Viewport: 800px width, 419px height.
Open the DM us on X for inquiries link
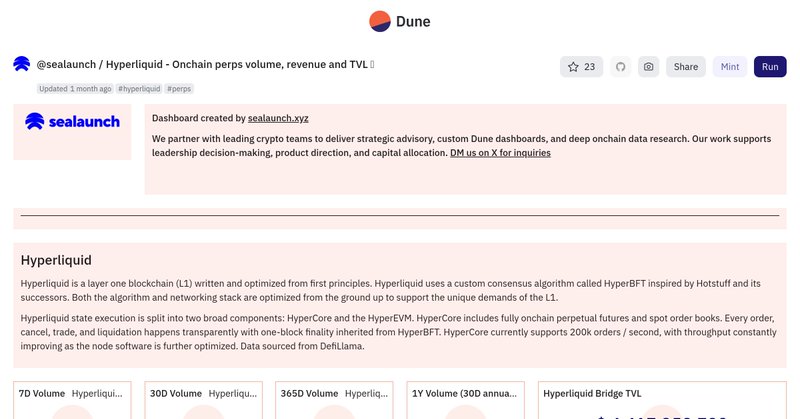coord(500,153)
